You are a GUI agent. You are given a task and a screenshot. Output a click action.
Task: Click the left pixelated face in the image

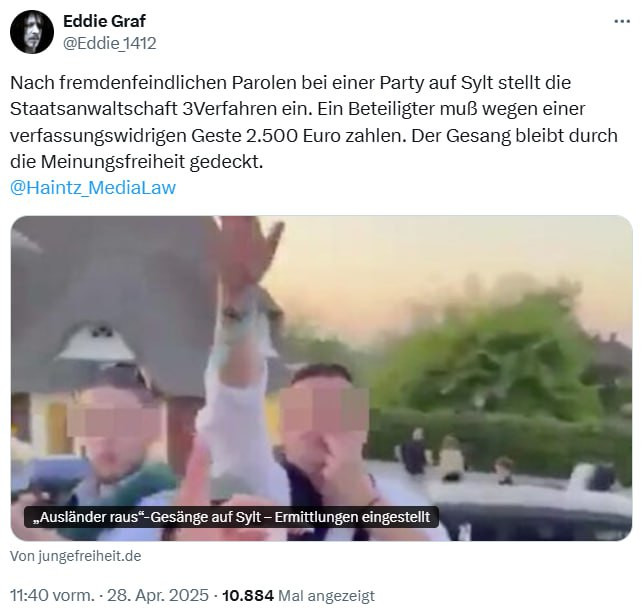coord(115,421)
